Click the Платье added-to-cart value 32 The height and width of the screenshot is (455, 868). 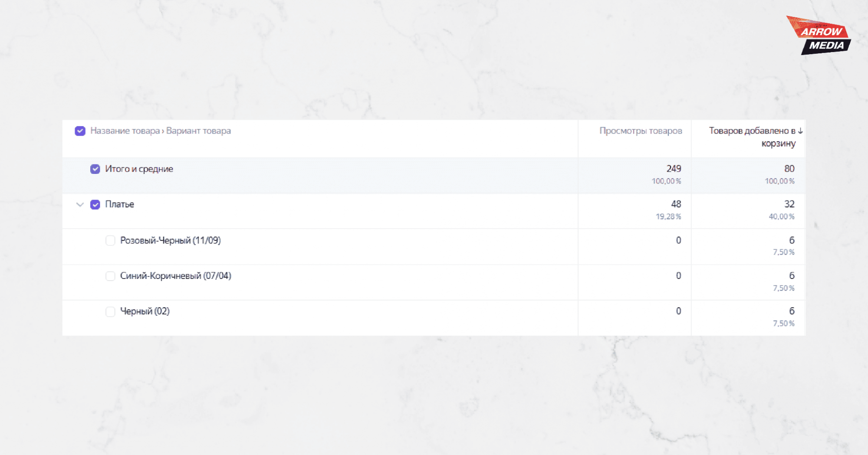pyautogui.click(x=789, y=204)
